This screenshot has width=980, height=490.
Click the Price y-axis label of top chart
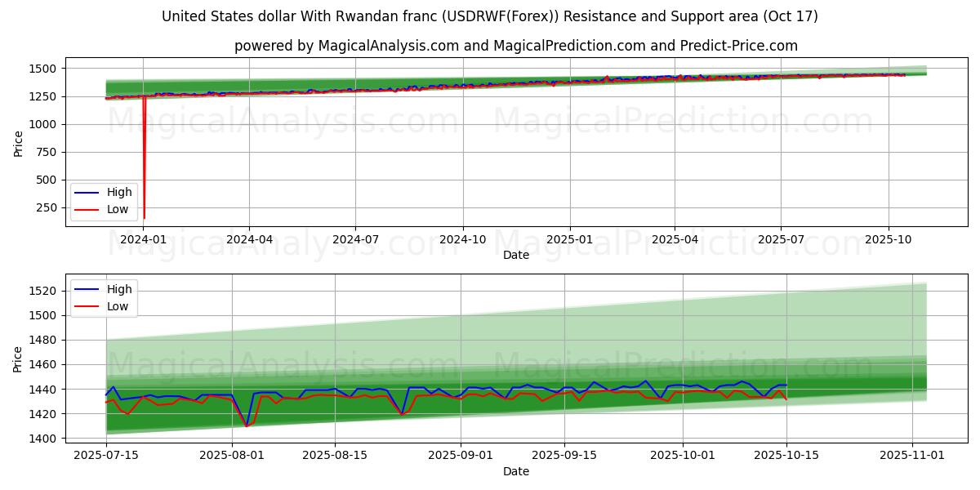pos(18,144)
